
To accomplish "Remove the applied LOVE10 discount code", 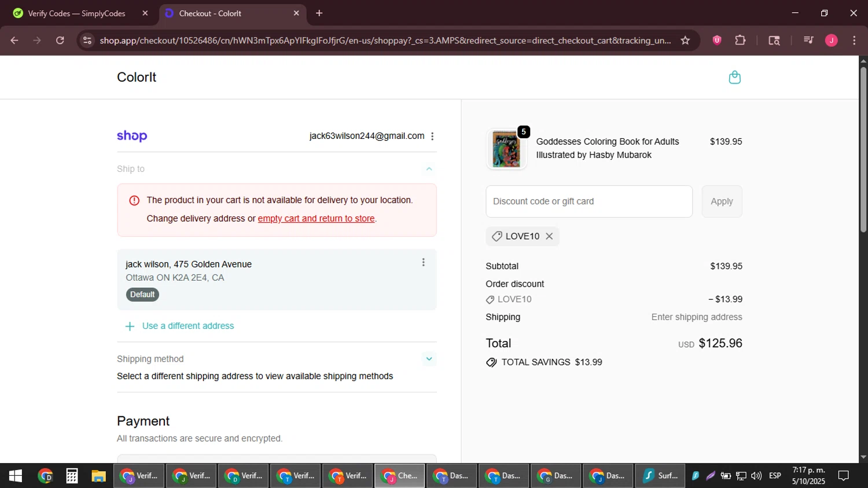I will [549, 236].
